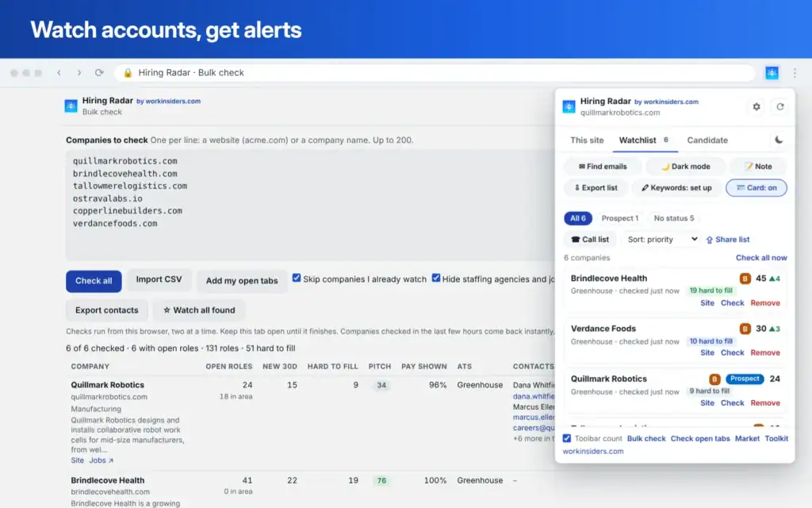This screenshot has width=812, height=508.
Task: Click Add my open tabs button
Action: [x=242, y=281]
